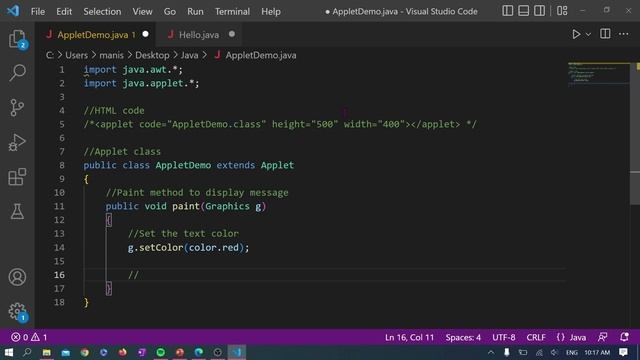
Task: Open the Help menu
Action: [x=271, y=11]
